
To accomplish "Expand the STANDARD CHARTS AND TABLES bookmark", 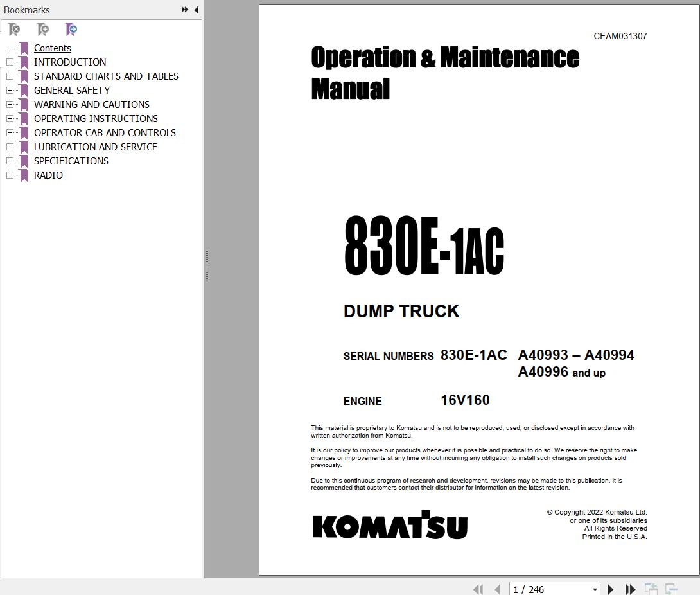I will click(10, 76).
